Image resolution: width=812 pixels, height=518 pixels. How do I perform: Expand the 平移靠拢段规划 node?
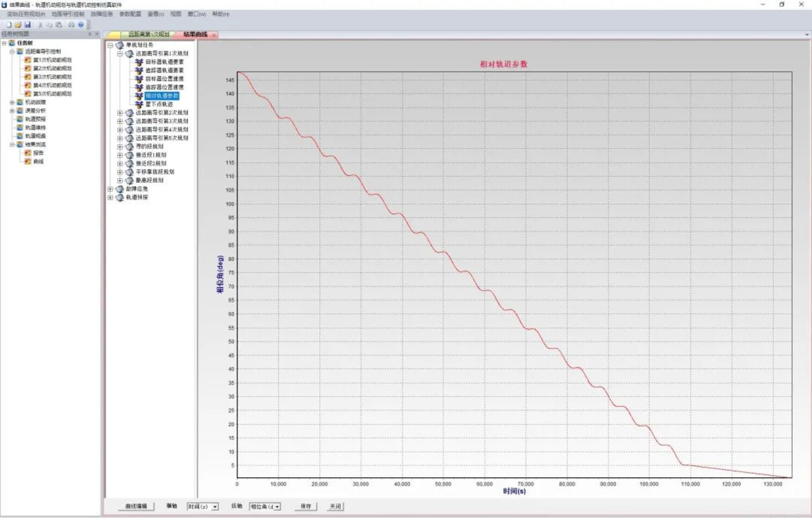[x=120, y=172]
